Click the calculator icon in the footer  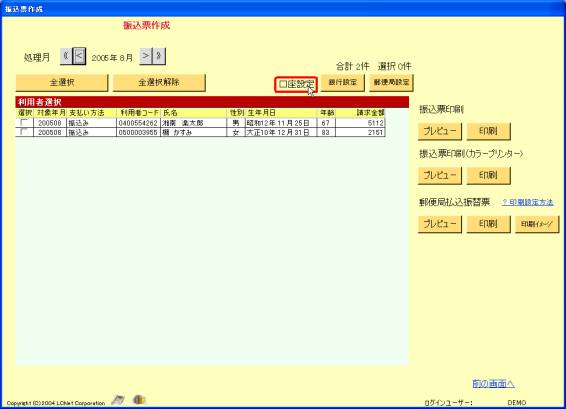click(118, 400)
